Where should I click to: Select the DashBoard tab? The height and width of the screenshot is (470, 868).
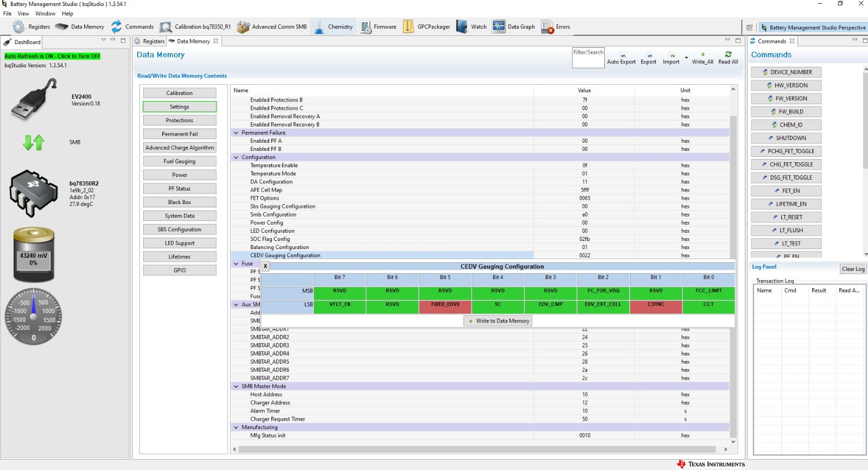coord(22,42)
